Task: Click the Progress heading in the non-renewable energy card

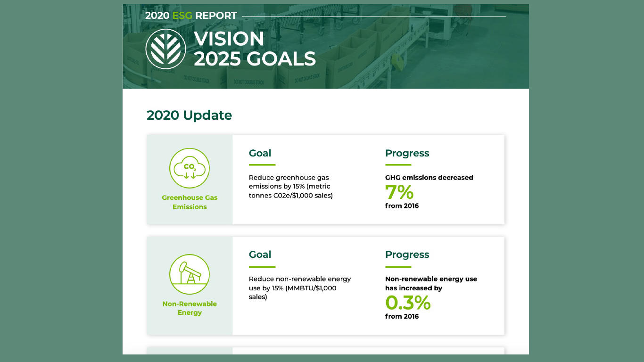Action: click(407, 255)
